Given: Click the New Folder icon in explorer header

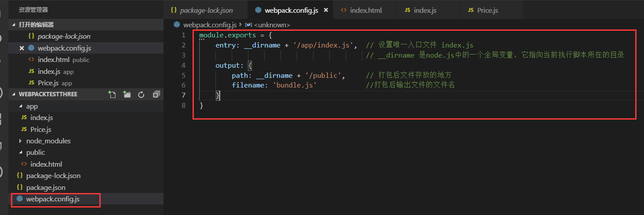Looking at the screenshot, I should (127, 95).
